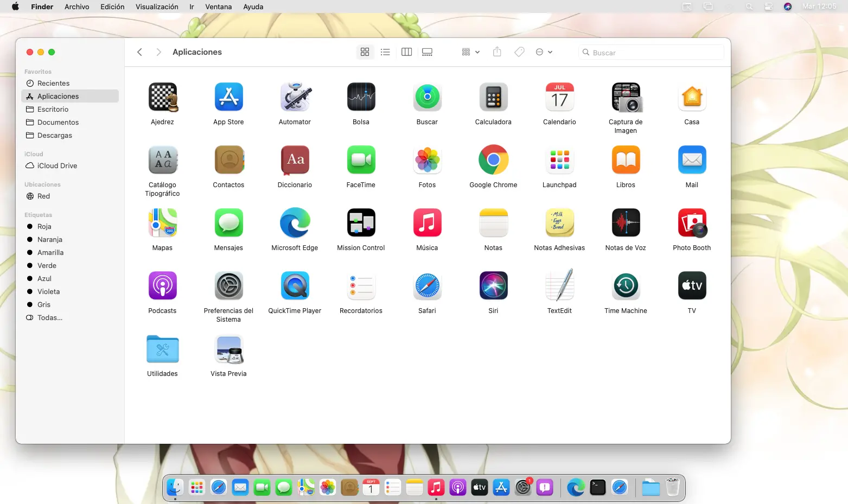The height and width of the screenshot is (504, 848).
Task: Switch to icon view mode
Action: [x=365, y=52]
